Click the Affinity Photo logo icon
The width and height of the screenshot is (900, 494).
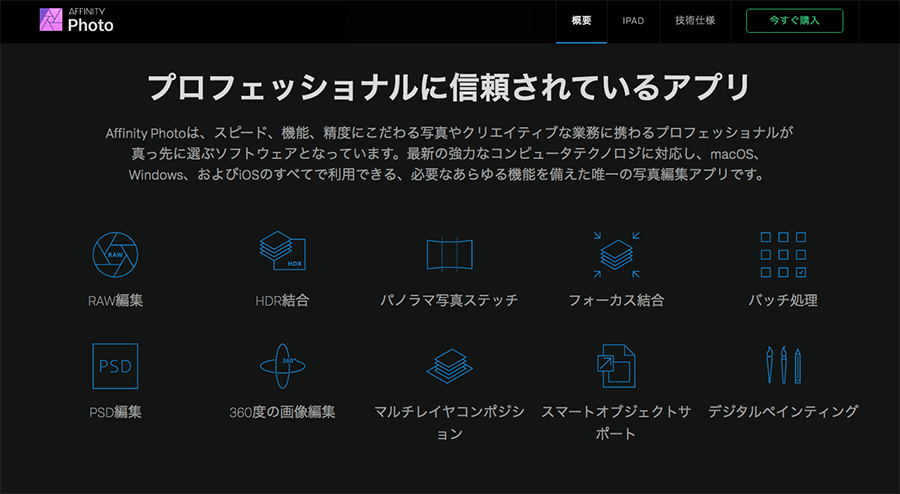click(51, 20)
